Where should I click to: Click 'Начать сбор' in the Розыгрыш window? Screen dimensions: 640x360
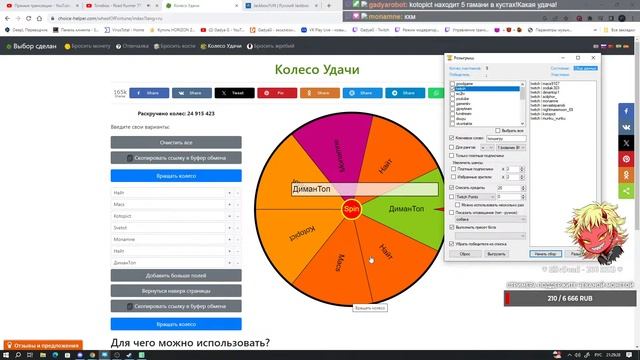(x=545, y=254)
